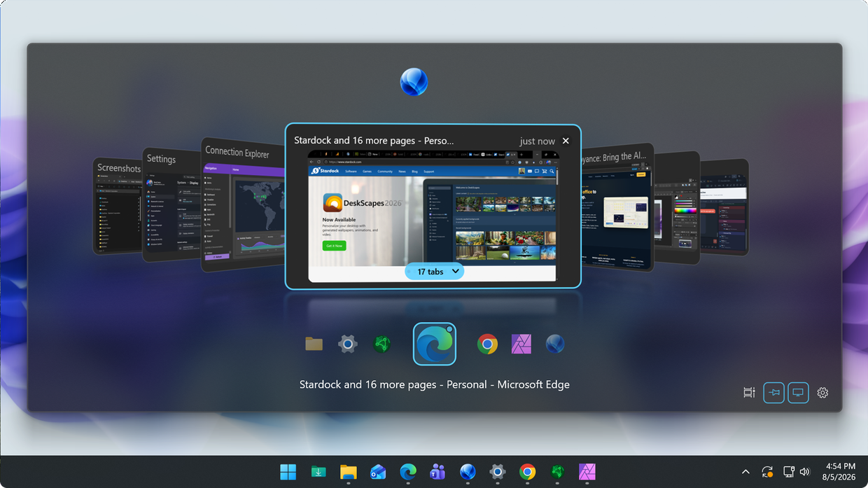Open Affinity Photo from the taskbar
868x488 pixels.
[x=587, y=472]
